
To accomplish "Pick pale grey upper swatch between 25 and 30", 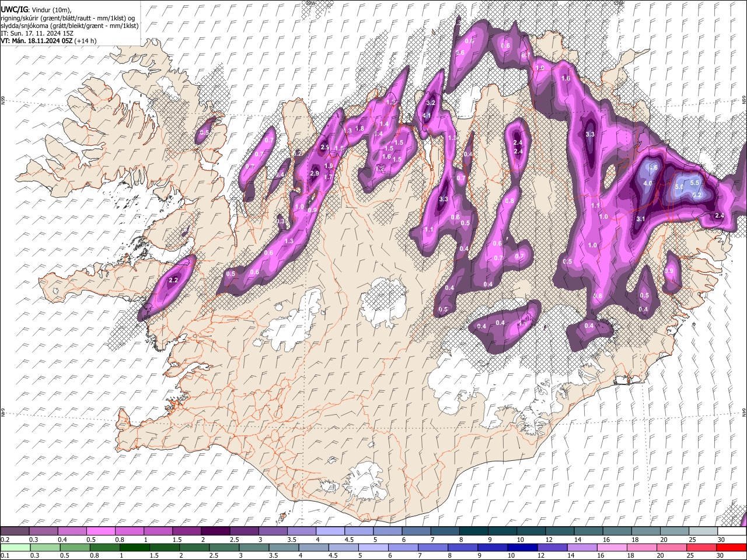I will coord(702,531).
